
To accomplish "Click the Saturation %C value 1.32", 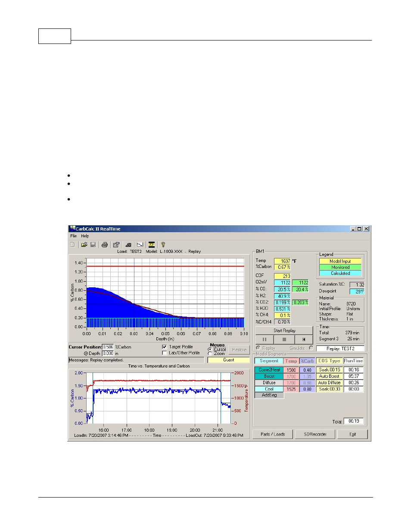I will (357, 285).
